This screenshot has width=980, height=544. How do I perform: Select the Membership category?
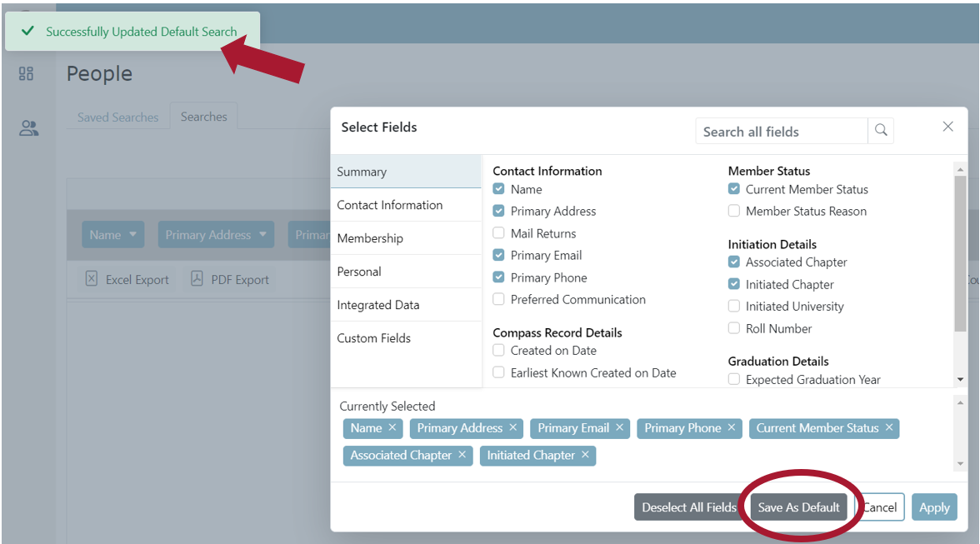click(407, 238)
